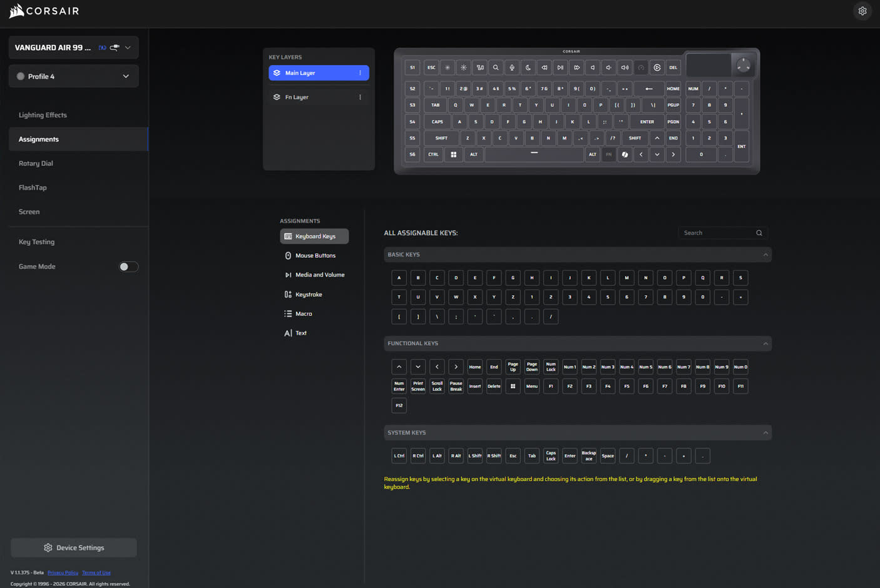Toggle Game Mode switch

128,267
